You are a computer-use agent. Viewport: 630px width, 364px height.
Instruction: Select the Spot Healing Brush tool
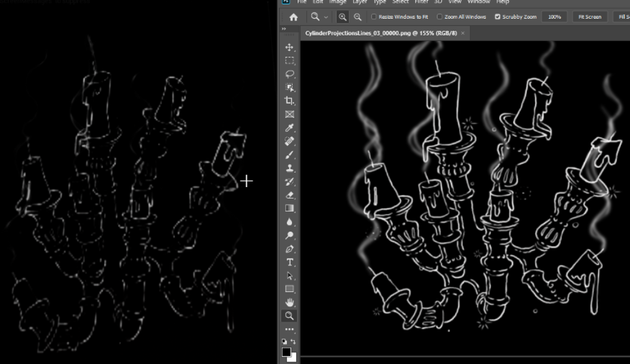290,142
